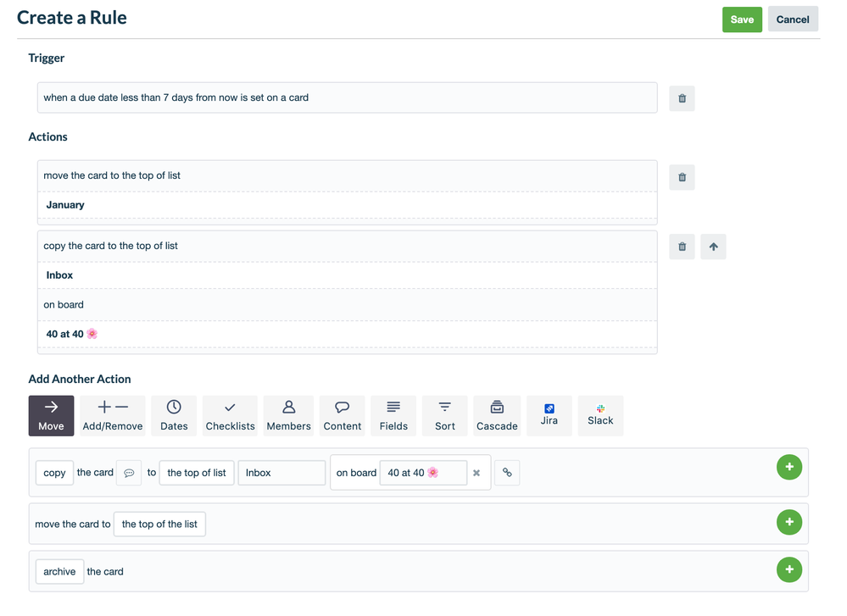Add the copy card action with green plus

789,467
